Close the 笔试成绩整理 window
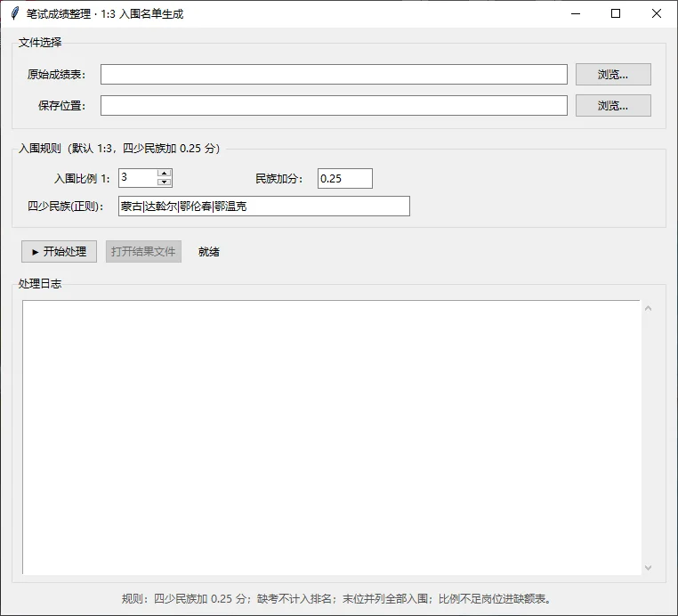The height and width of the screenshot is (616, 678). coord(657,14)
